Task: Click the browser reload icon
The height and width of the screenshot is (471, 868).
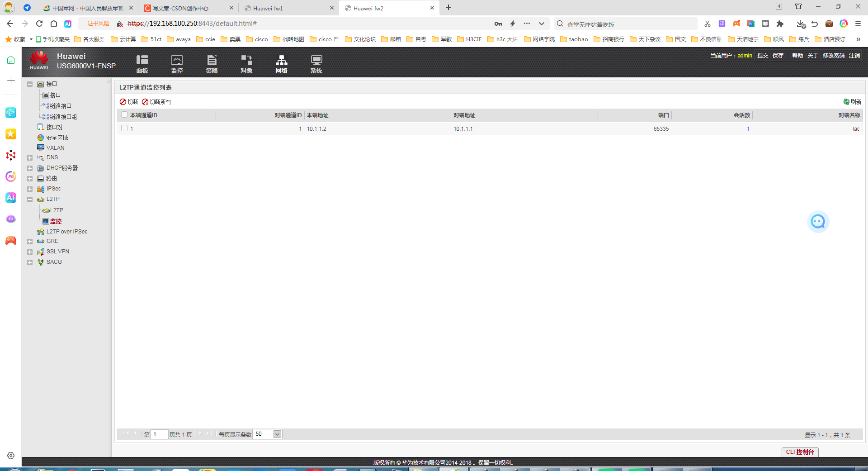Action: (x=39, y=24)
